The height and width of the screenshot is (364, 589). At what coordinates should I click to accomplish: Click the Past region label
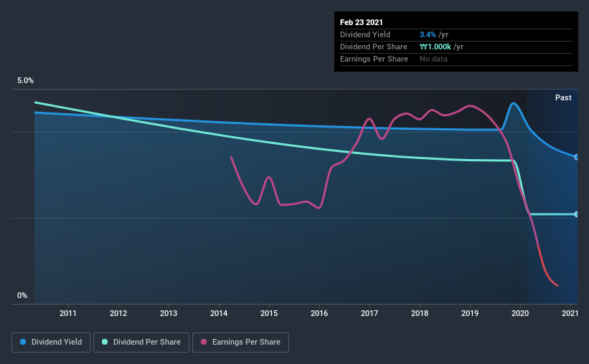coord(563,97)
